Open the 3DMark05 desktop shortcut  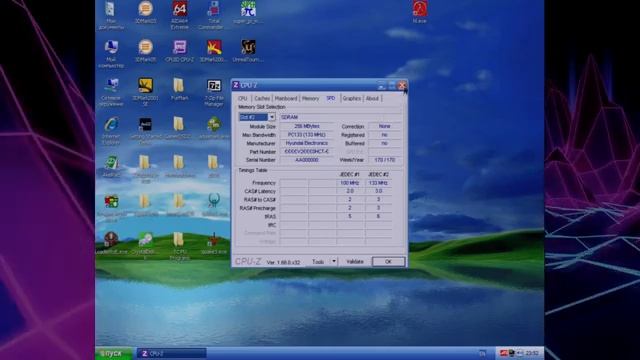(145, 51)
